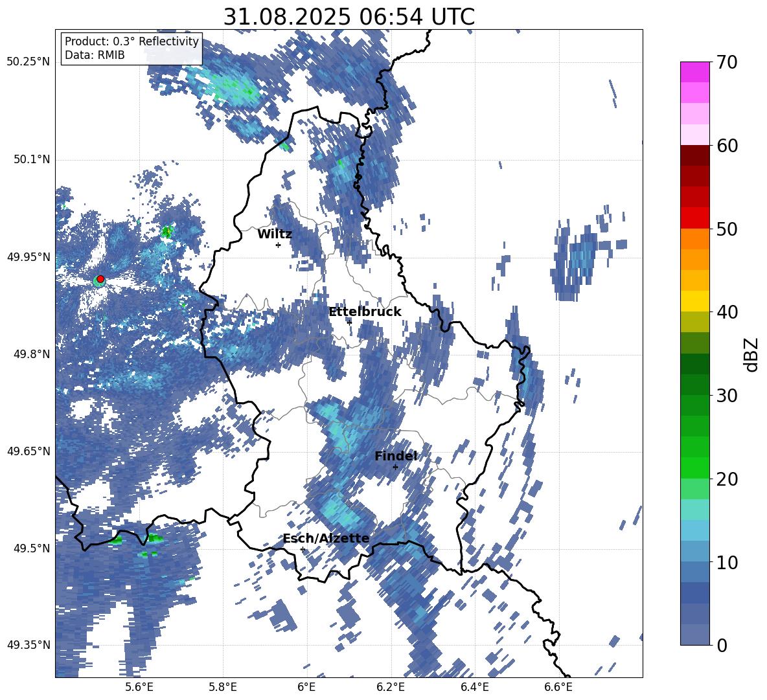This screenshot has height=700, width=767.
Task: Click the Ettelbruck city label
Action: pyautogui.click(x=365, y=312)
